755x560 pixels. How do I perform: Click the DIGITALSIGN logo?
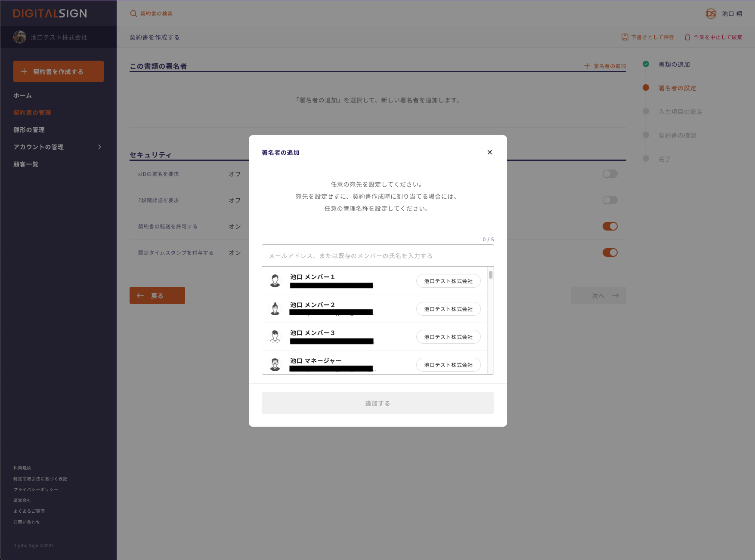50,13
